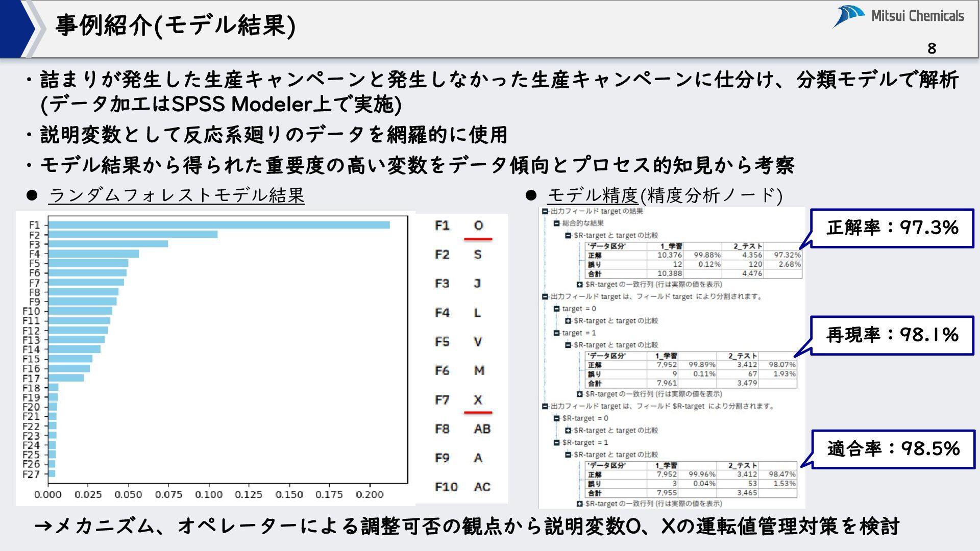
Task: Click the F1 bar in the chart
Action: coord(218,225)
